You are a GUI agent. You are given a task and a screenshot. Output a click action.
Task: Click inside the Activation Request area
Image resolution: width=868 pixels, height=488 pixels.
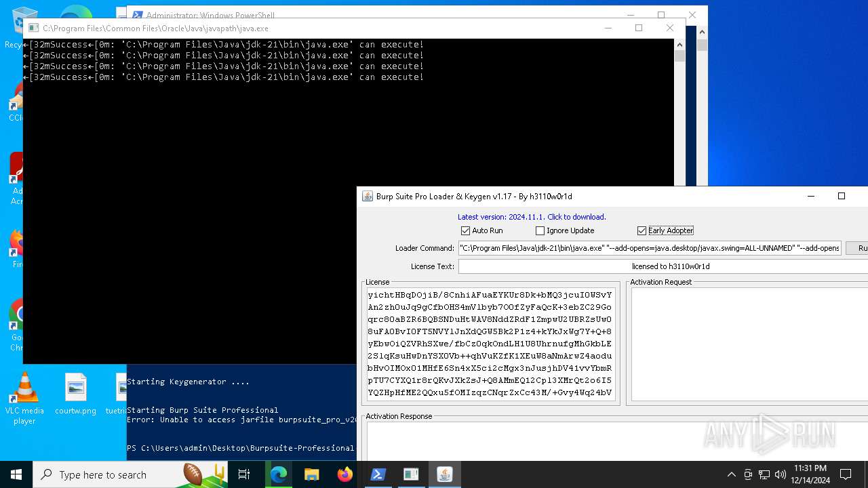tap(749, 344)
